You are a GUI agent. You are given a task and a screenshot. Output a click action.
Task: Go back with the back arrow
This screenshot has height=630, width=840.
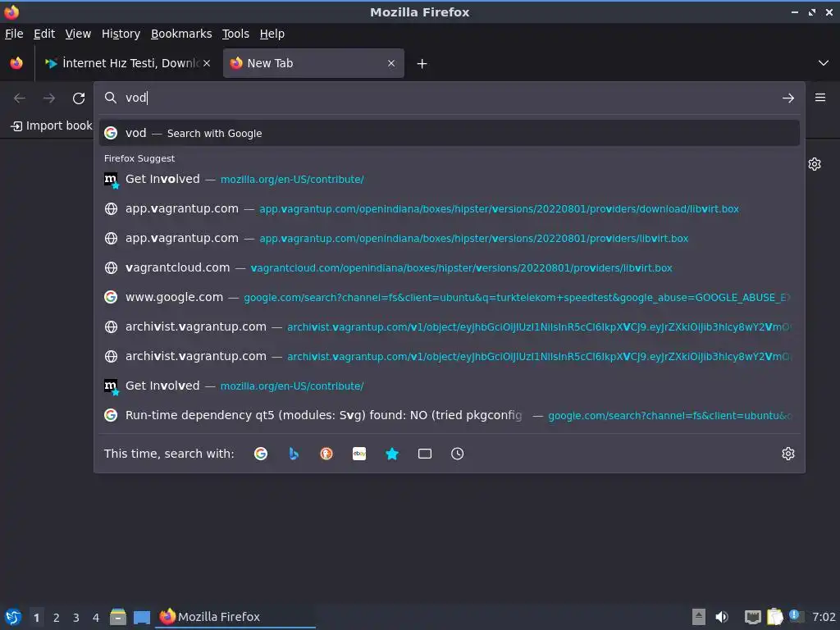[x=20, y=98]
